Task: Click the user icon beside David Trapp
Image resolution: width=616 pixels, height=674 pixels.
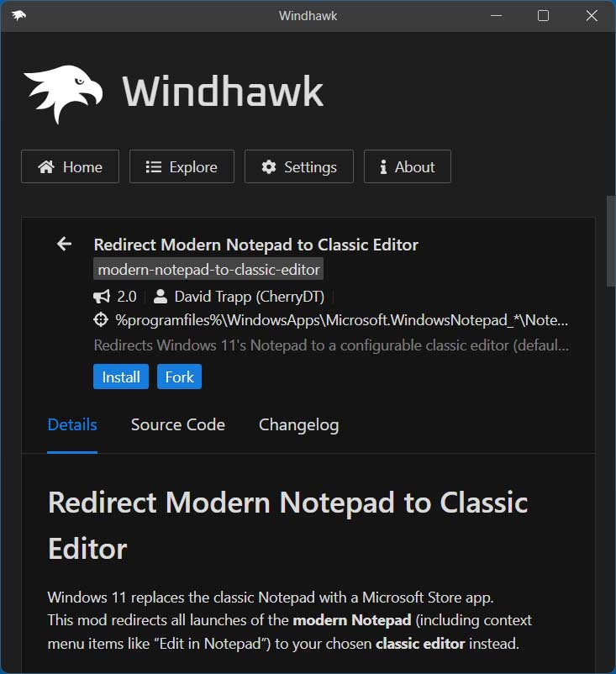Action: click(x=161, y=297)
